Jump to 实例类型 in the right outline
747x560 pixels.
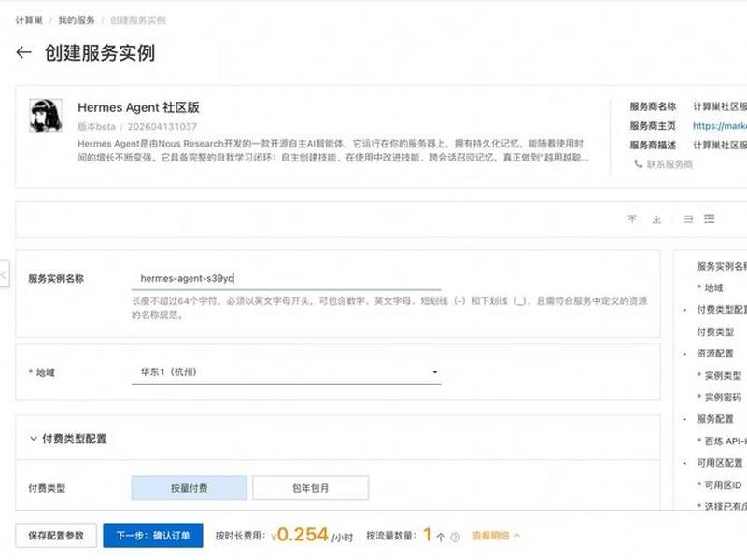pos(723,375)
